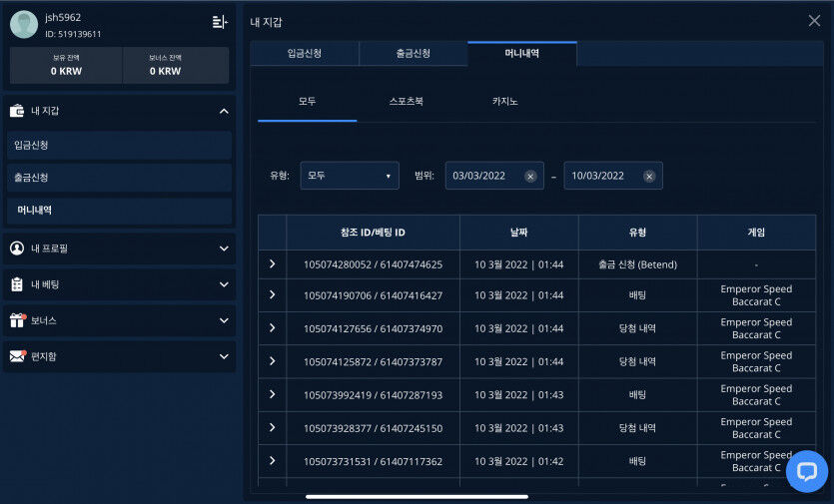Viewport: 834px width, 504px height.
Task: Clear the 10/03/2022 end date
Action: click(649, 177)
